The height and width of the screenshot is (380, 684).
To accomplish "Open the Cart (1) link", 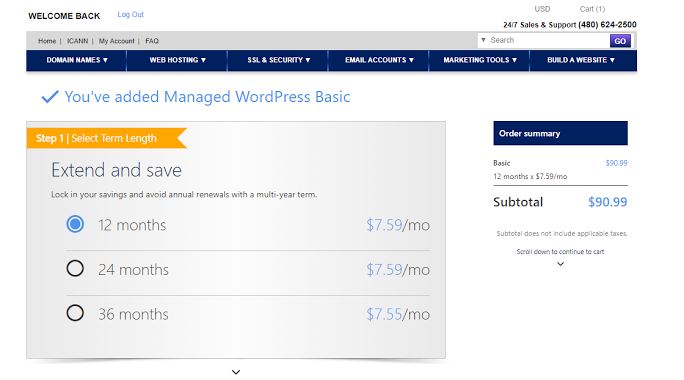I will pos(592,9).
